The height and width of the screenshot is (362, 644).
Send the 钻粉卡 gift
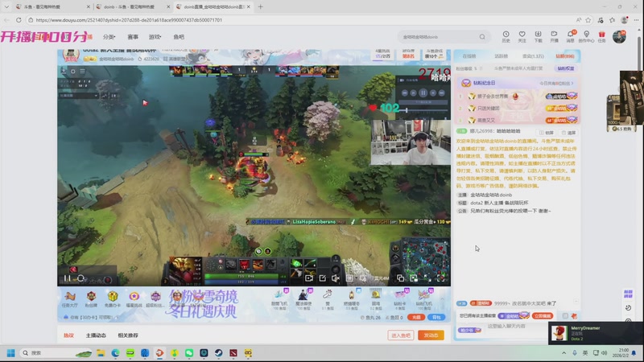(x=399, y=298)
